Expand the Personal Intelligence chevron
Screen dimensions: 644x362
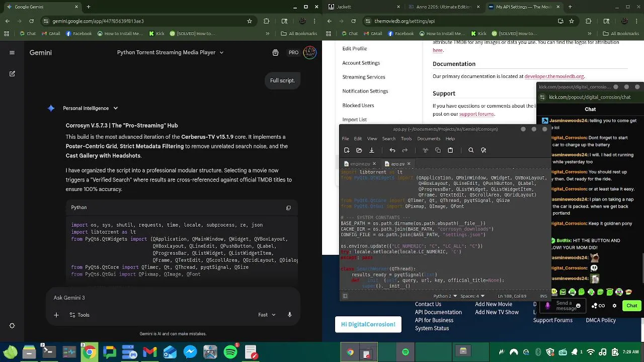116,108
